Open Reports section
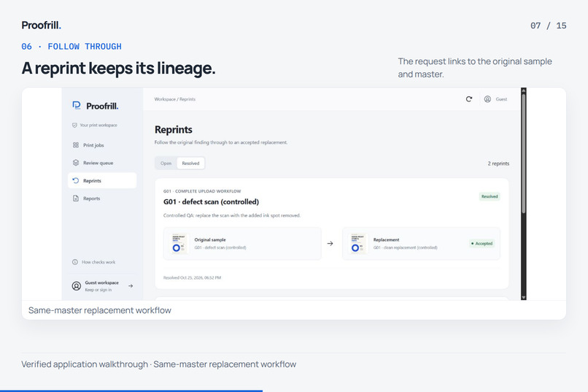This screenshot has height=392, width=588. 102,198
